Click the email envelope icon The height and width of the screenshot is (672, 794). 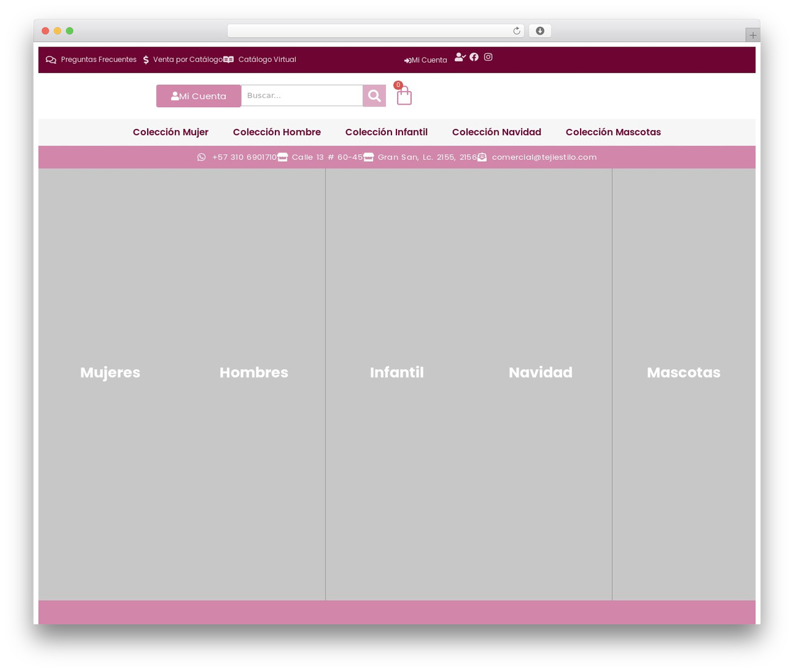point(482,157)
